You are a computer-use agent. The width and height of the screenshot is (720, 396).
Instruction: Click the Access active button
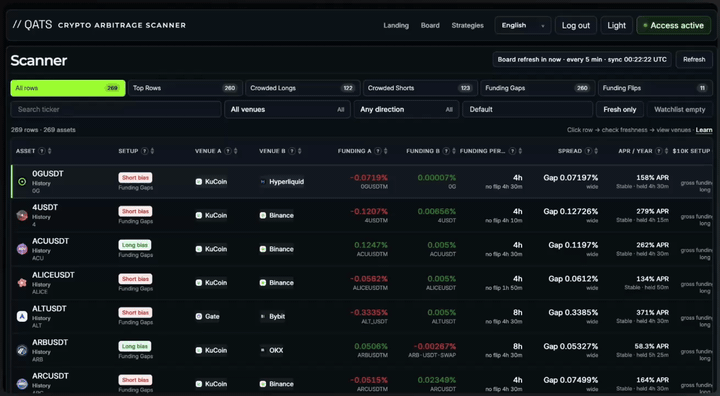point(674,25)
